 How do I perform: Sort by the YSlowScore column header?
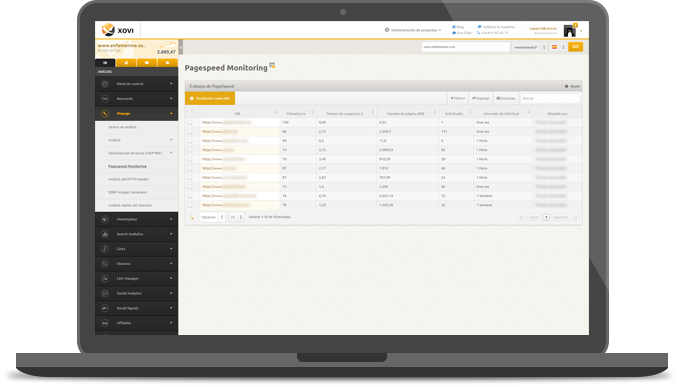click(x=298, y=113)
